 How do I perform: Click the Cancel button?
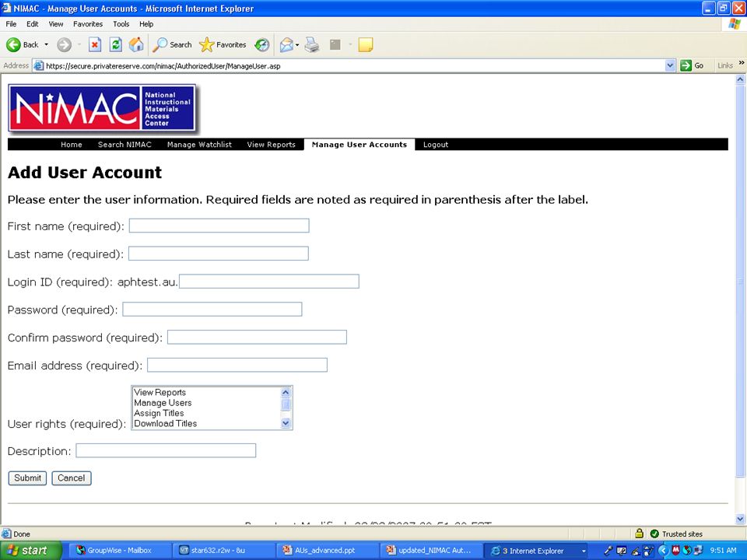72,478
